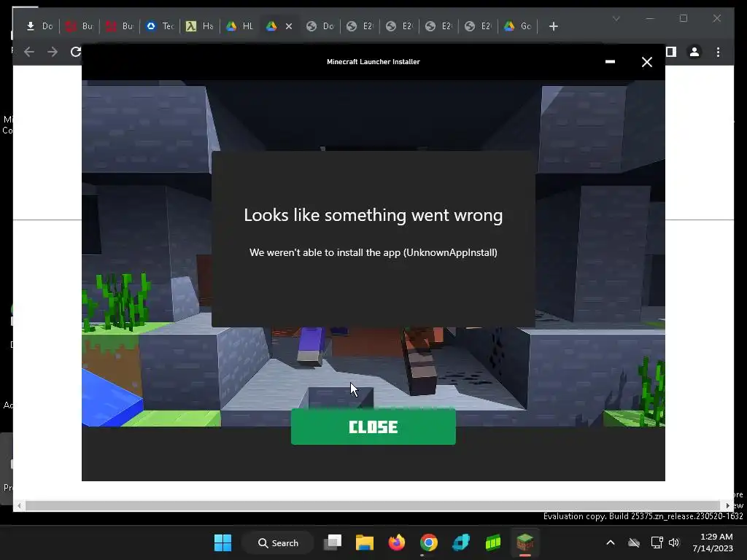Click the taskbar Search box

[x=278, y=542]
